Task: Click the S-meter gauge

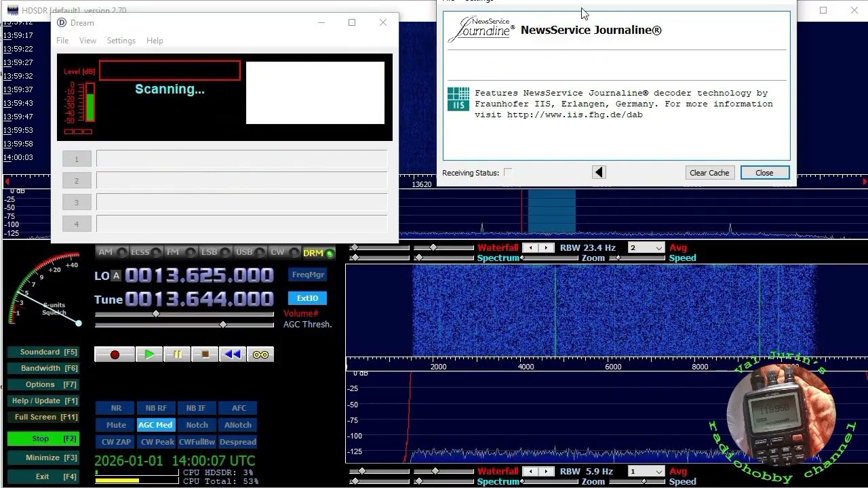Action: coord(45,290)
